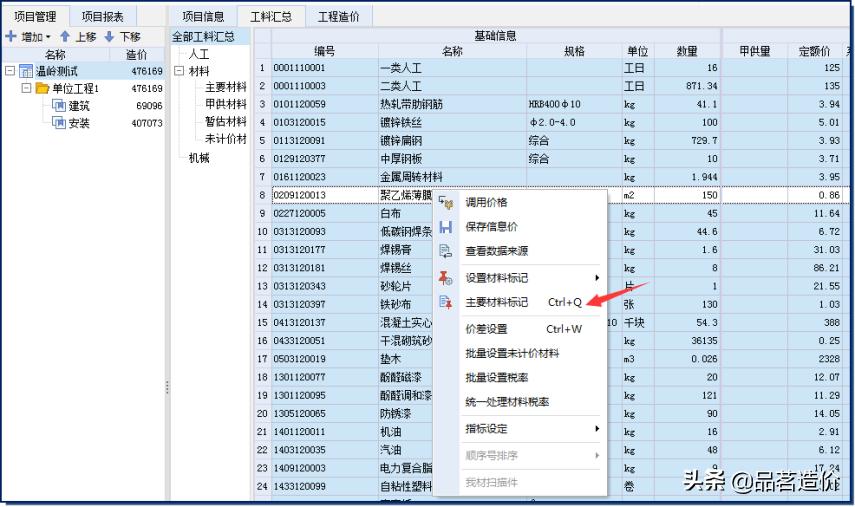Click the code cell 0103120015

click(324, 123)
